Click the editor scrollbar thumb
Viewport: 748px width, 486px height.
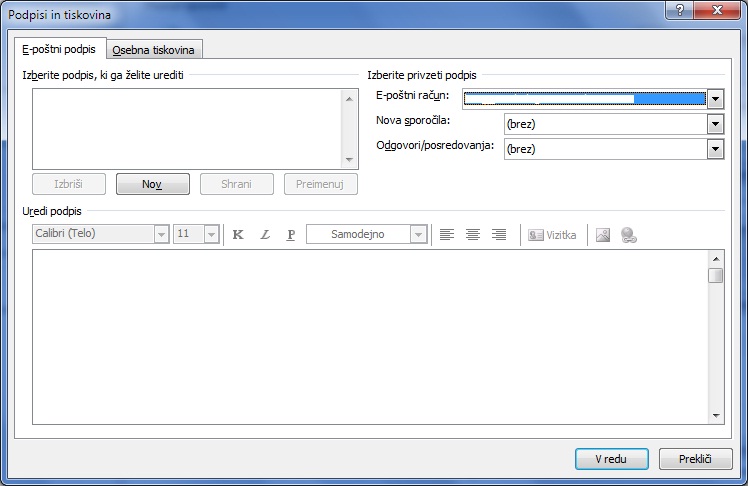click(x=716, y=276)
